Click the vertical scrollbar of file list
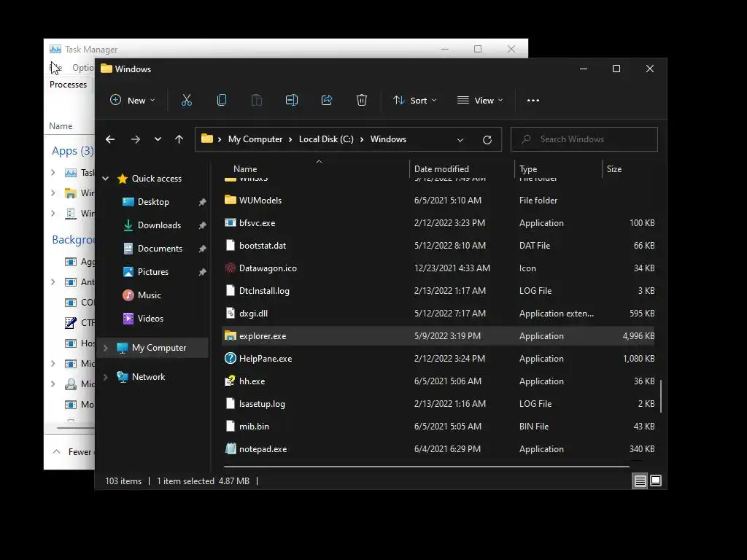The height and width of the screenshot is (560, 747). coord(661,396)
